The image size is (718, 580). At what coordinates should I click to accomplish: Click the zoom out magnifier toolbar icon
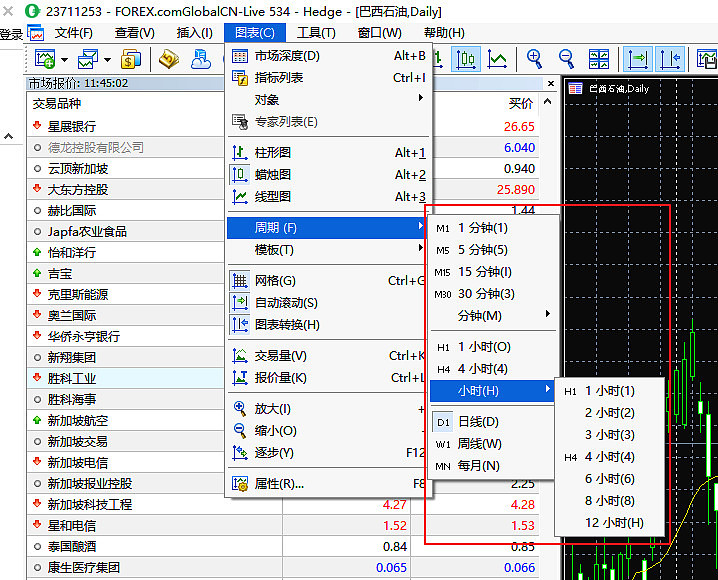[566, 59]
